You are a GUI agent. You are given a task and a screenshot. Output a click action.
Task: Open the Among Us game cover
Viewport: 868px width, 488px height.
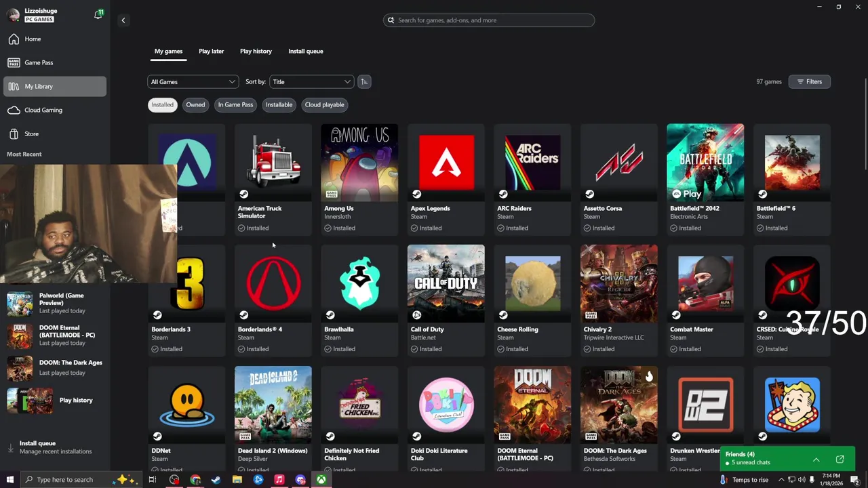[359, 162]
